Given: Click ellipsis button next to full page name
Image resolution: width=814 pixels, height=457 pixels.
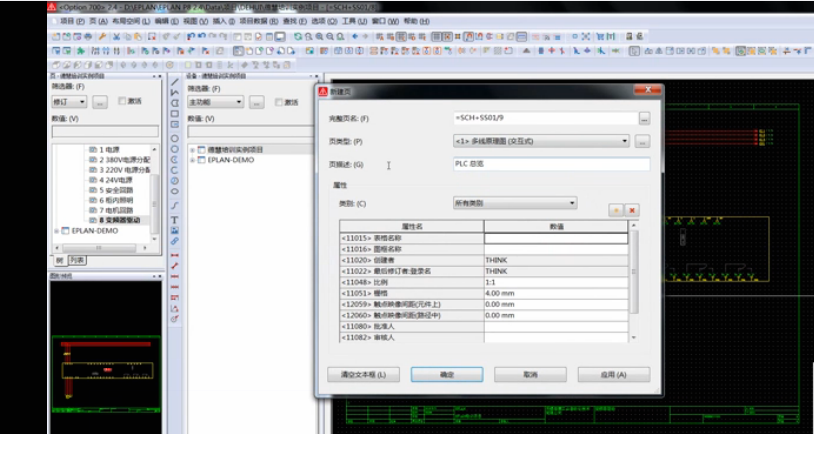Looking at the screenshot, I should tap(644, 119).
